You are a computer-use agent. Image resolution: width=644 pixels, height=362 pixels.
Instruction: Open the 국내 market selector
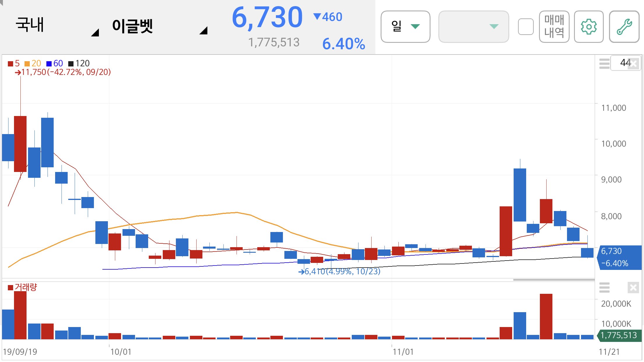[x=57, y=26]
